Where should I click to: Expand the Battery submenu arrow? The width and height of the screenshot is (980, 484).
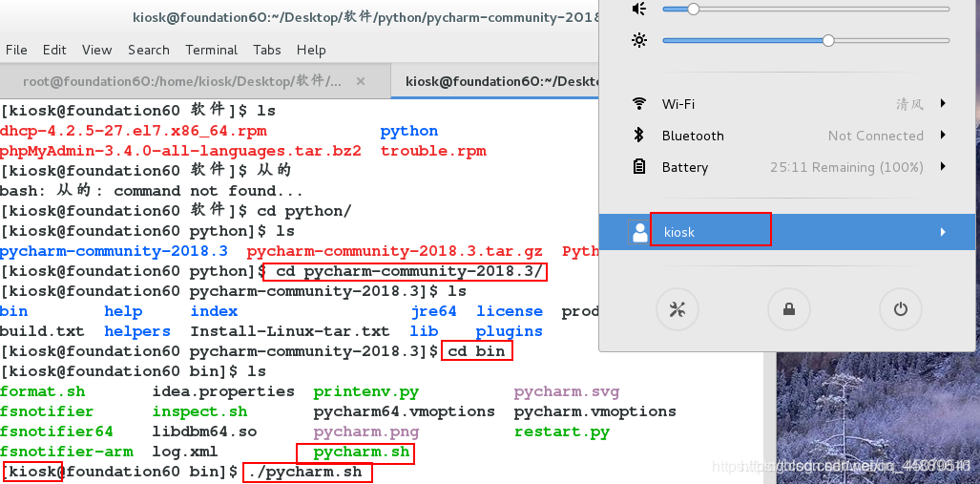[943, 166]
